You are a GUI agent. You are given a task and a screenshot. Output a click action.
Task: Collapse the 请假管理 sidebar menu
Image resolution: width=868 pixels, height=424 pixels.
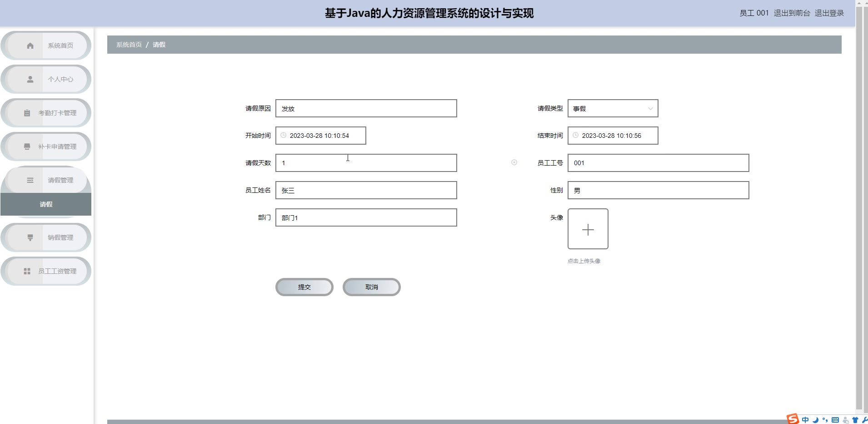46,180
